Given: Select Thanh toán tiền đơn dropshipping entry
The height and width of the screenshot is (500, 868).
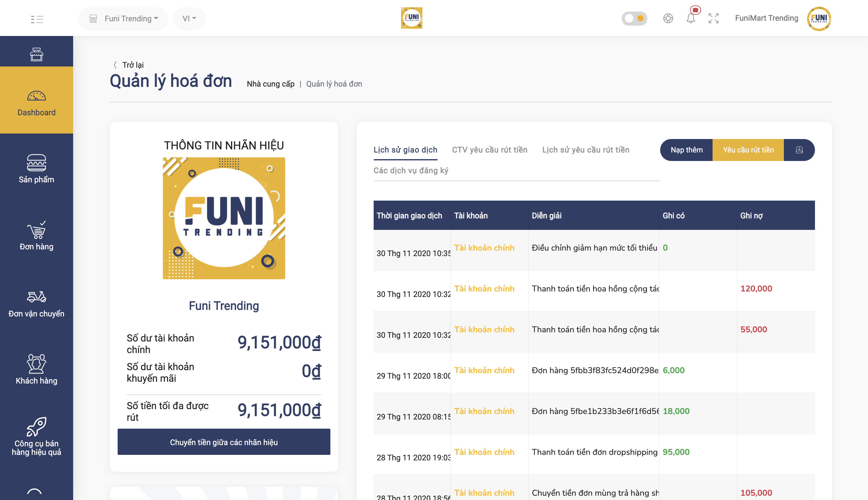Looking at the screenshot, I should 594,452.
